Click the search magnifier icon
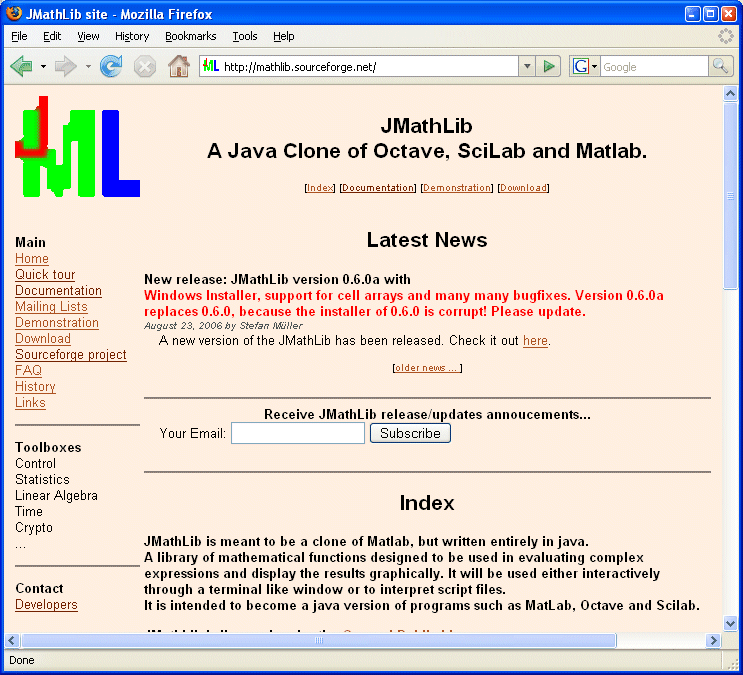This screenshot has height=675, width=743. click(721, 66)
